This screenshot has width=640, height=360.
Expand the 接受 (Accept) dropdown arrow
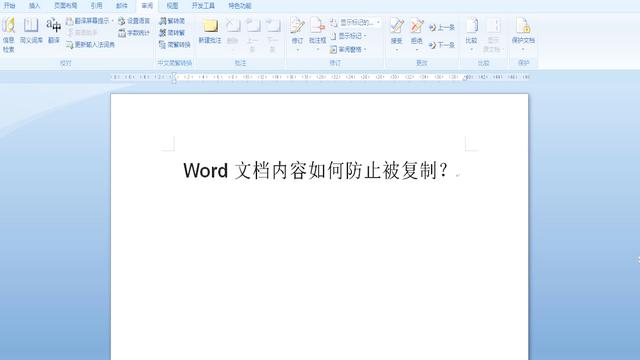pos(396,50)
